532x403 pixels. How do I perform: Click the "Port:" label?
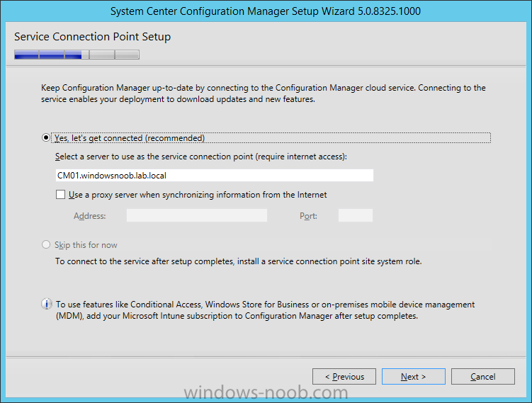pyautogui.click(x=308, y=216)
